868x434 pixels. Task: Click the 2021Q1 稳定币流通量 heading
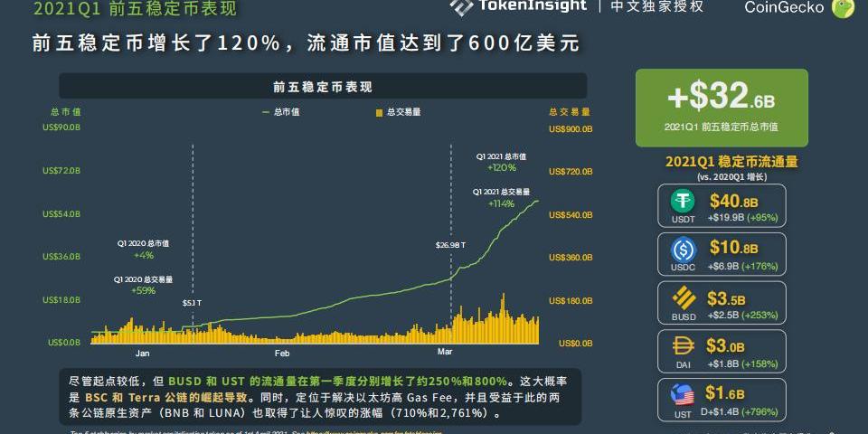click(731, 162)
